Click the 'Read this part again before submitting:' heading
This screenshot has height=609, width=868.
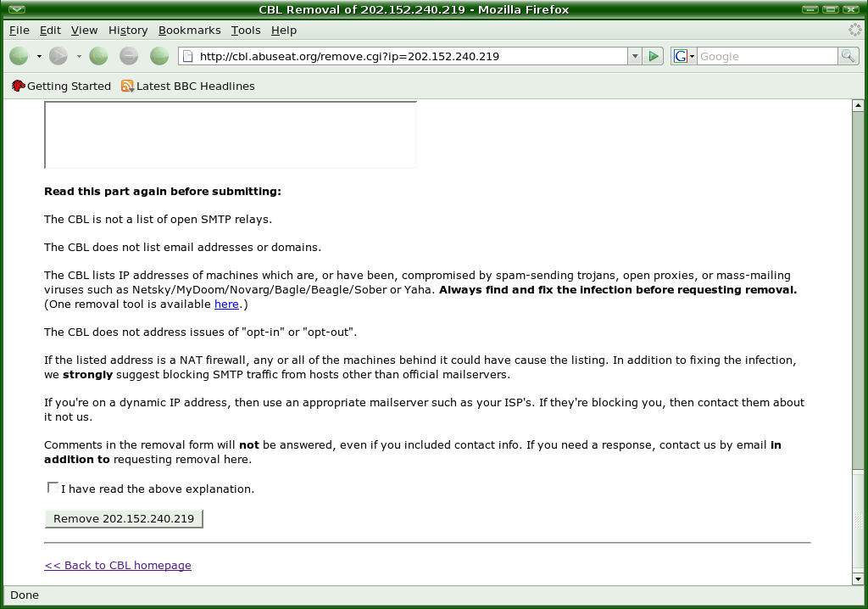tap(163, 191)
